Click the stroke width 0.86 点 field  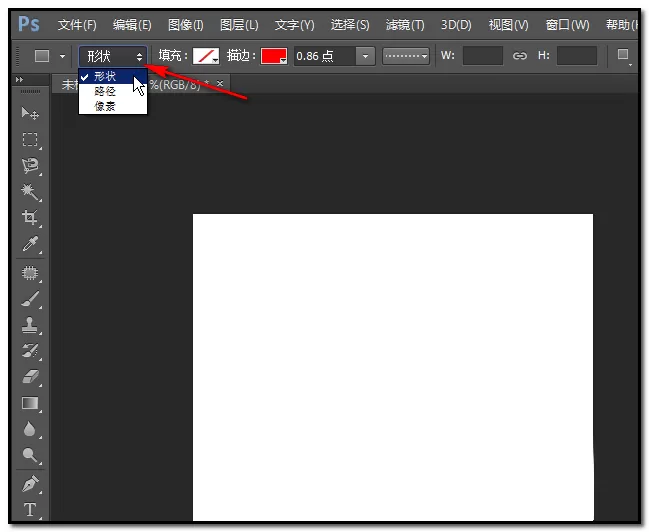point(324,56)
